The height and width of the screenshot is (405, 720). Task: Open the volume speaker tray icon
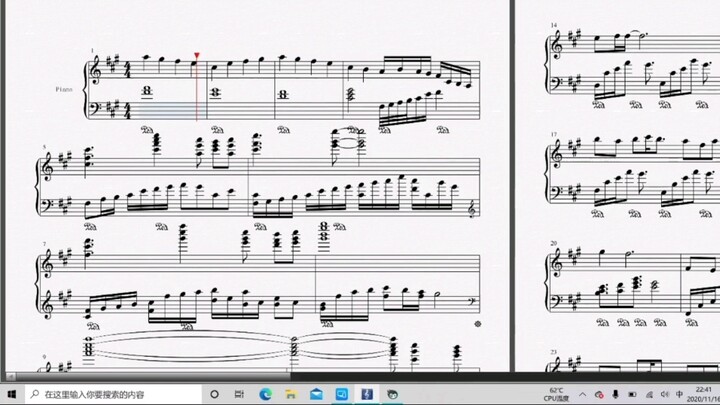664,394
